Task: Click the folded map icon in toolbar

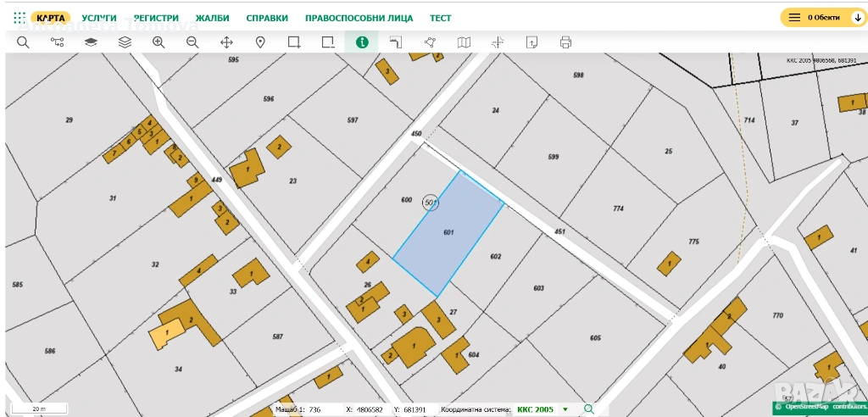Action: click(464, 42)
